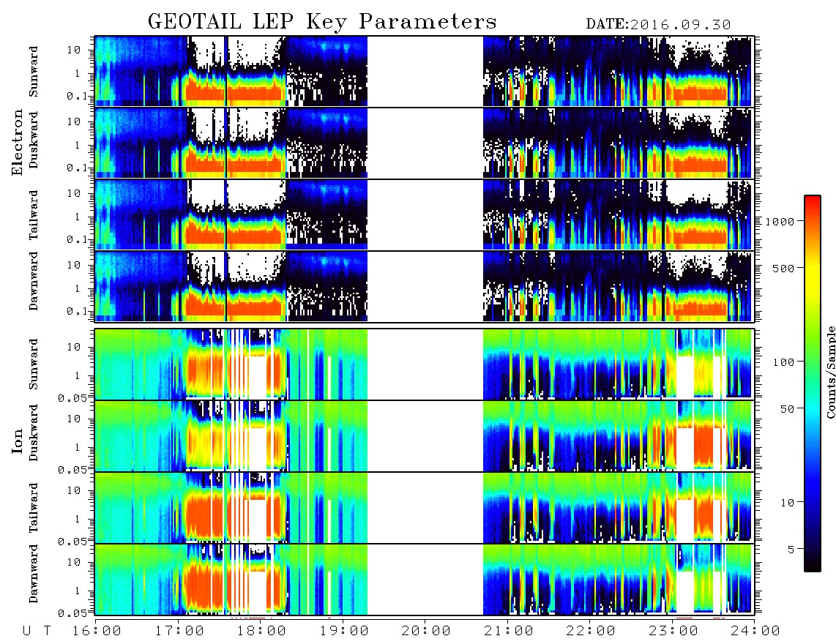836x644 pixels.
Task: Select the Electron "Sunward" panel label
Action: (x=34, y=72)
